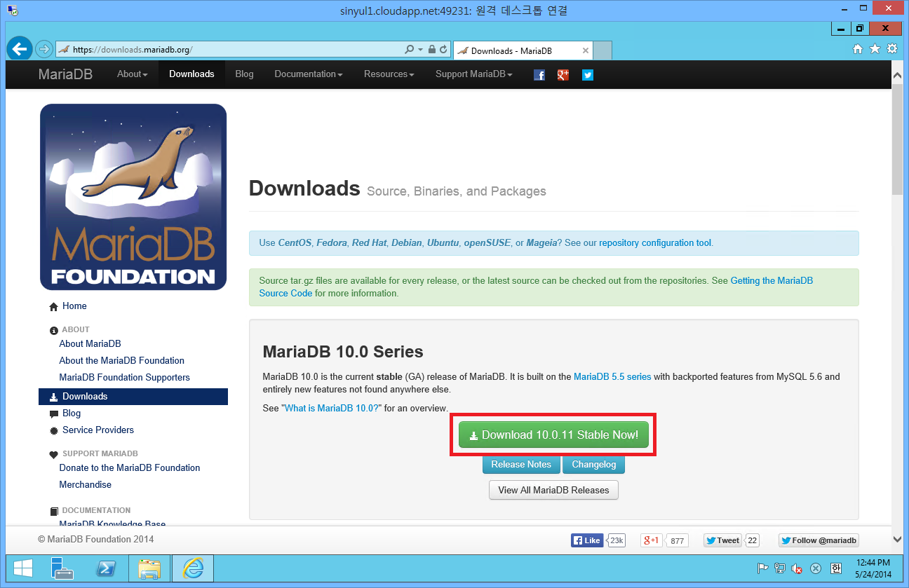Click the scrollbar up arrow
The height and width of the screenshot is (588, 909).
(x=897, y=74)
